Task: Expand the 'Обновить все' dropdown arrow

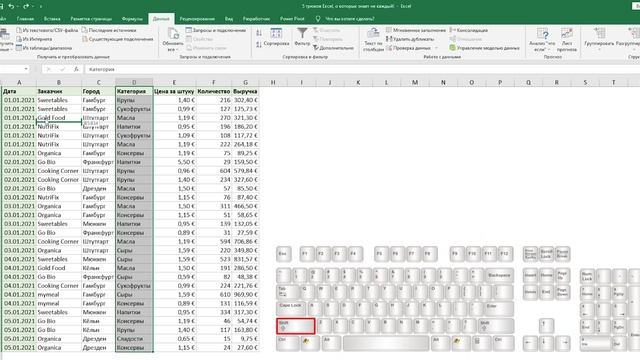Action: pos(177,50)
